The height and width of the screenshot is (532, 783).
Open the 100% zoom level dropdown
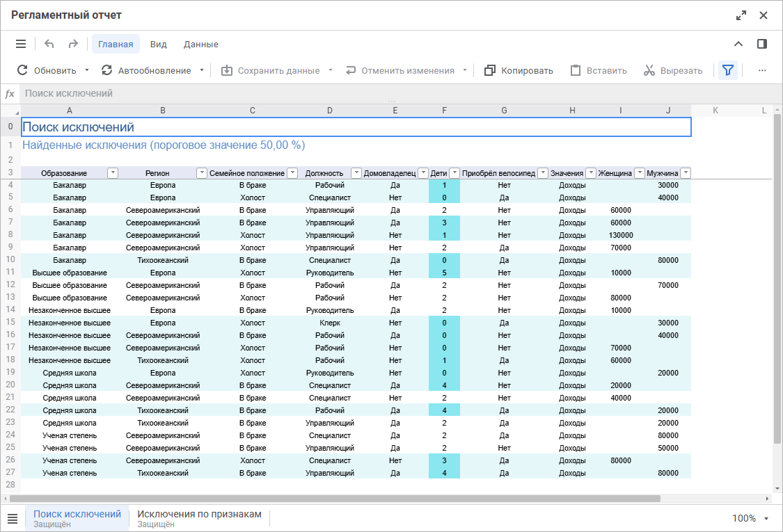click(x=750, y=519)
